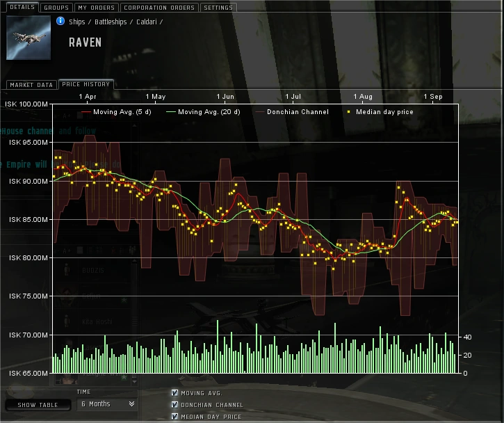This screenshot has height=423, width=504.
Task: Click the ISK 80.00M axis label
Action: pos(29,257)
